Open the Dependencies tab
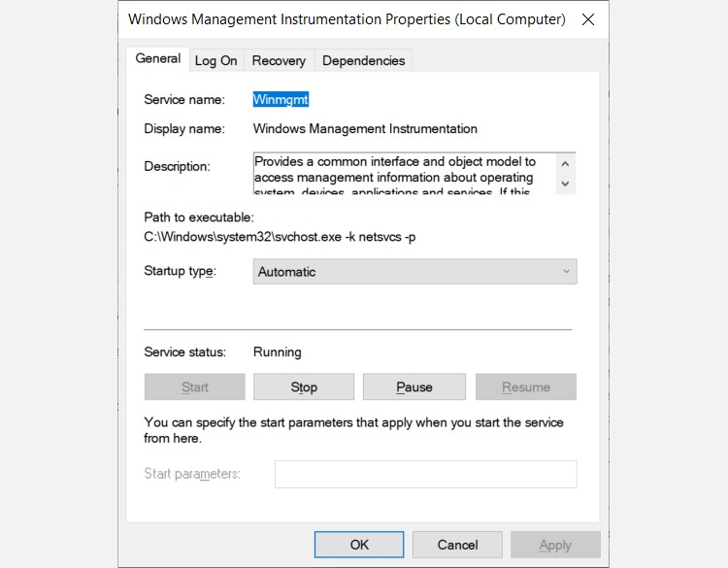 click(364, 61)
